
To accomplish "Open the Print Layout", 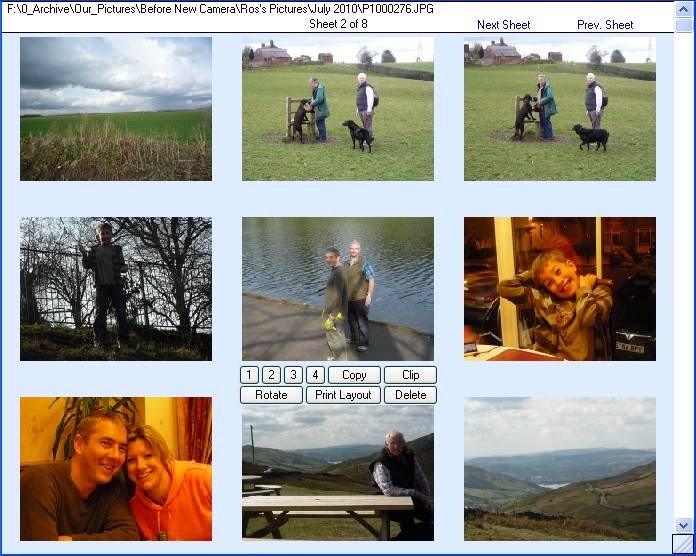I will (x=343, y=395).
